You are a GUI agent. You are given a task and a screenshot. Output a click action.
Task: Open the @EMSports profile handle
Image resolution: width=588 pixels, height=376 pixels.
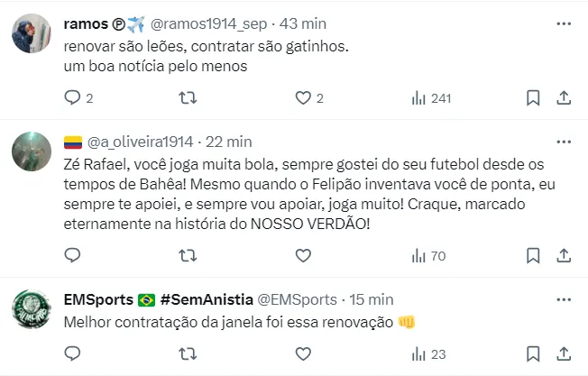click(x=298, y=299)
